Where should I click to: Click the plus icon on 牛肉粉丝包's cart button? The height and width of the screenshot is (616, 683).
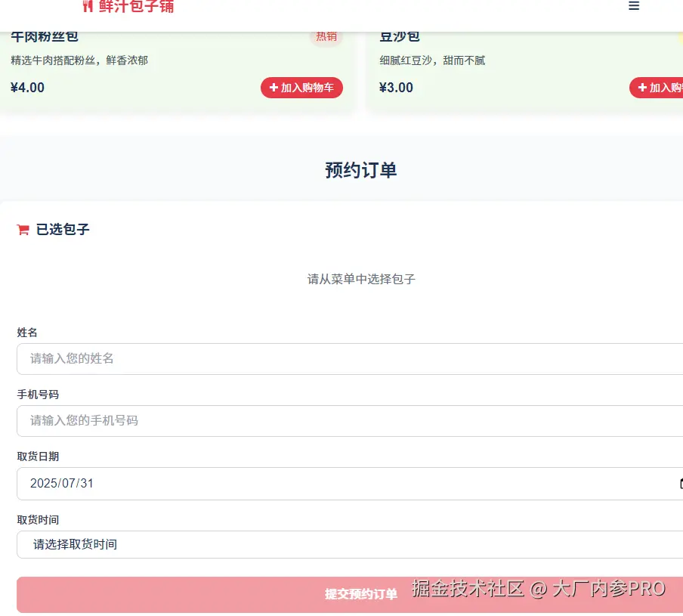click(273, 88)
